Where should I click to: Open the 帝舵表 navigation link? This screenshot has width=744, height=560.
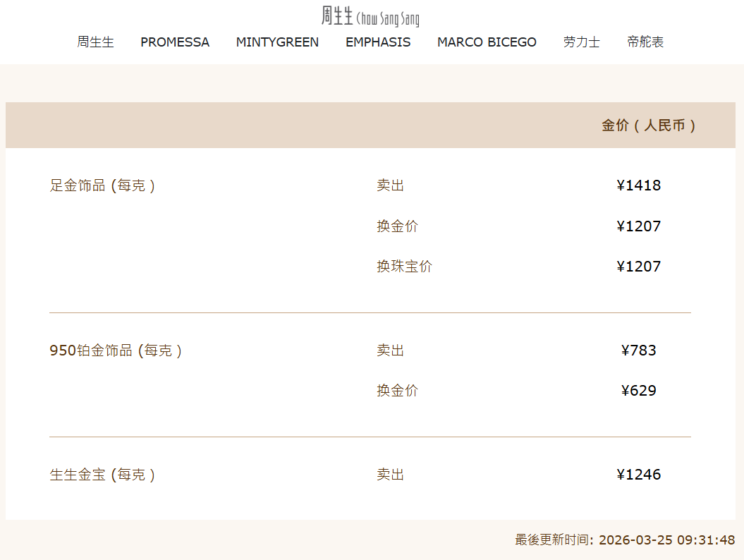645,42
